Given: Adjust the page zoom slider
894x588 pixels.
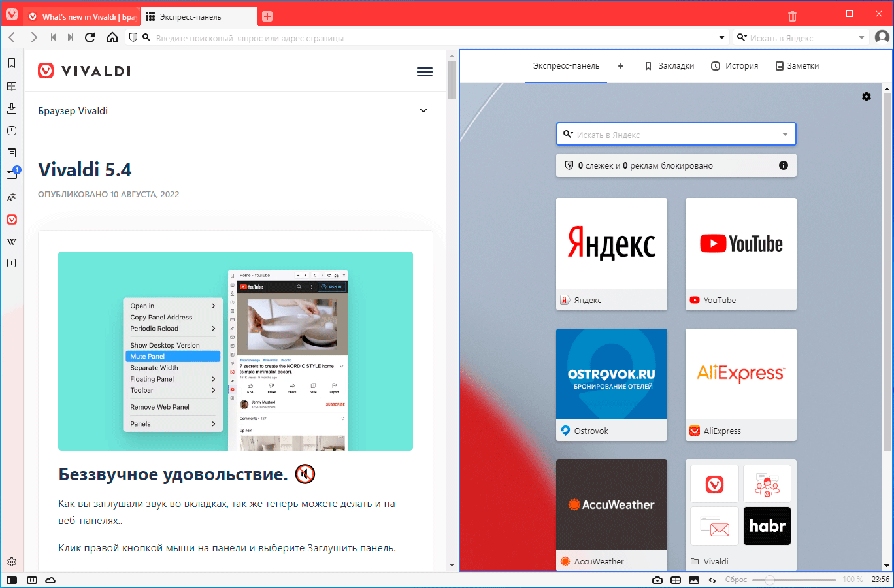Looking at the screenshot, I should pos(794,580).
